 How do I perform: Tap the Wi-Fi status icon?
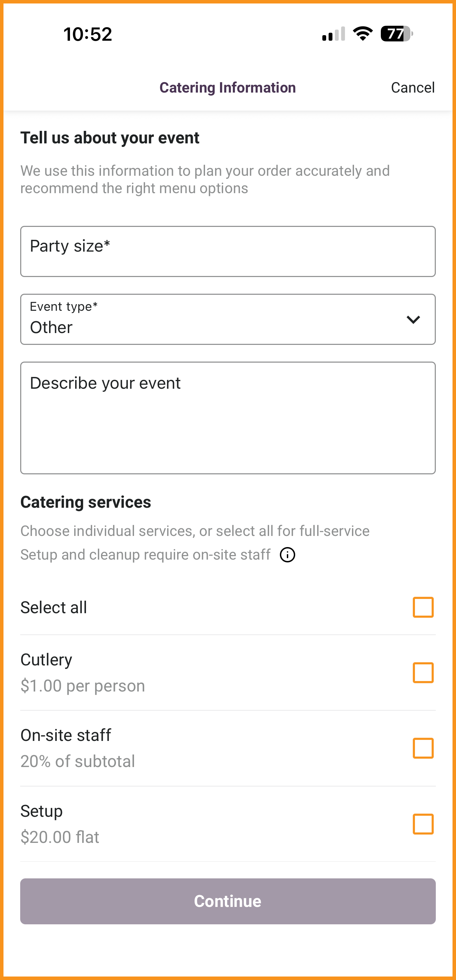click(x=363, y=34)
